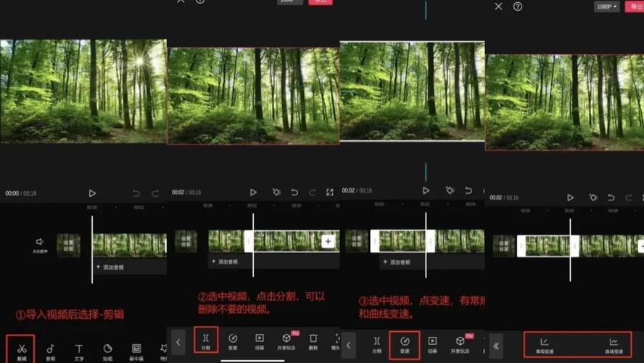Tap 添加音频 under the third panel's clip
The height and width of the screenshot is (363, 644).
click(x=397, y=262)
